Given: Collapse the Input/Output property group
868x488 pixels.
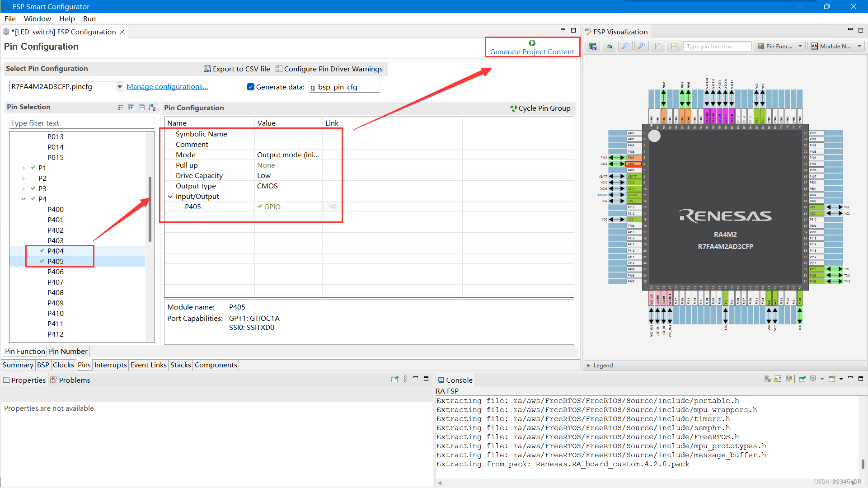Looking at the screenshot, I should [170, 197].
